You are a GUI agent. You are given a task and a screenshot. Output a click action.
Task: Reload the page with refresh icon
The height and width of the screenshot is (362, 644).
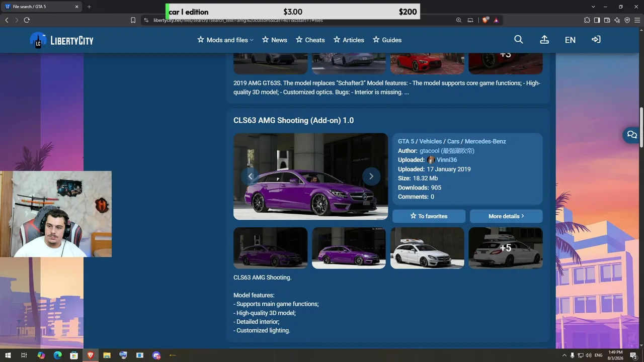27,20
